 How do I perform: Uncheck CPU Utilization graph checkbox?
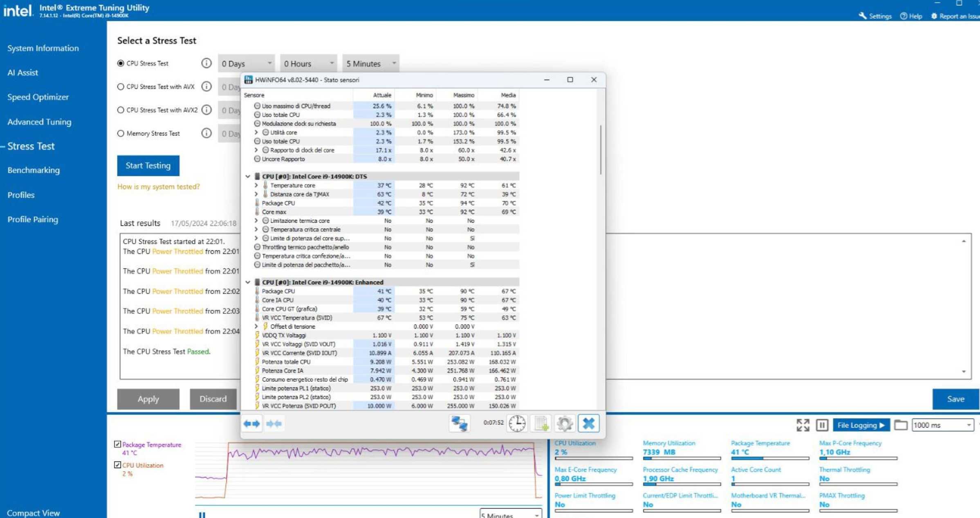(x=118, y=465)
